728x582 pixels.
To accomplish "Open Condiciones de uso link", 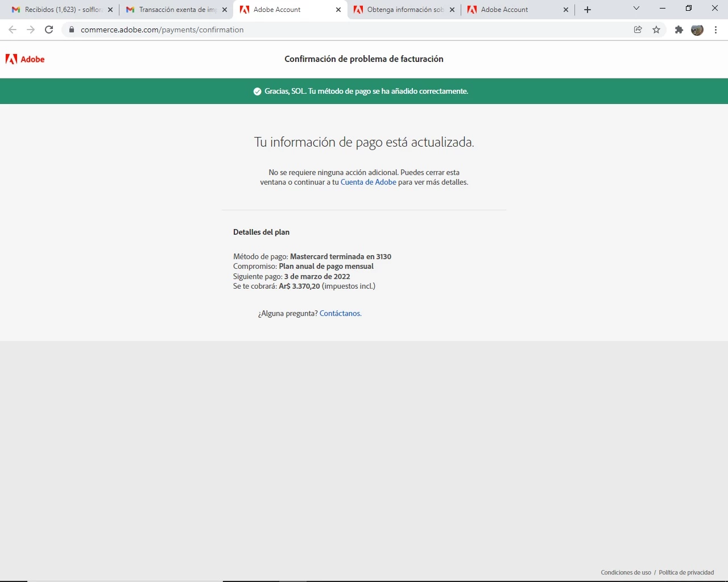I will click(626, 572).
